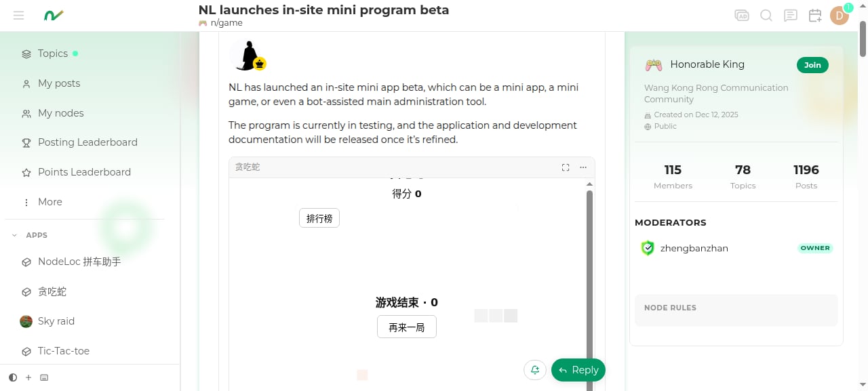
Task: Click the Reply button
Action: coord(578,370)
